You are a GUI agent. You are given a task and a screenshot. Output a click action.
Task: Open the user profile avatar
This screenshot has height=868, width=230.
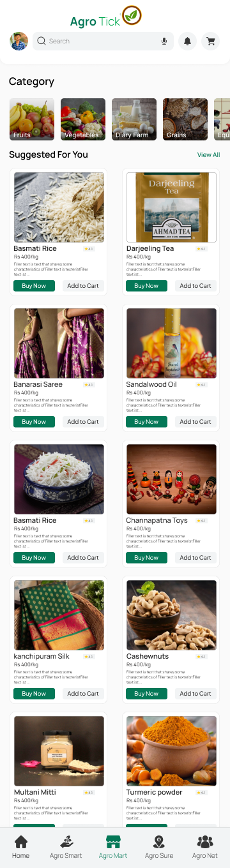point(19,41)
